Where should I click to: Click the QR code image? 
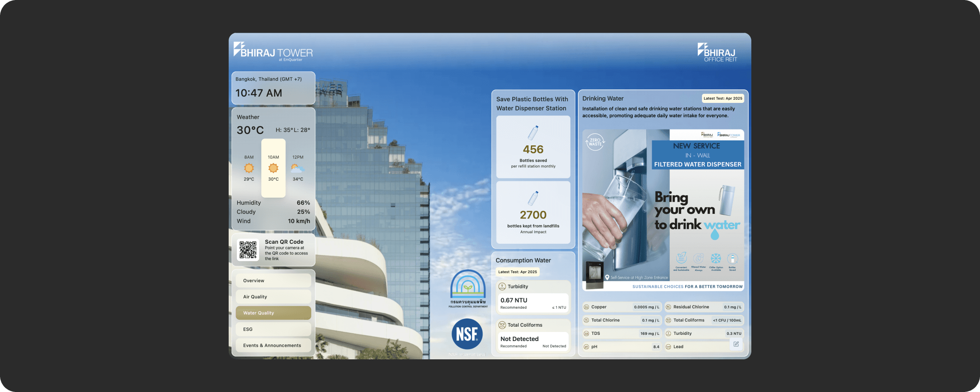248,250
